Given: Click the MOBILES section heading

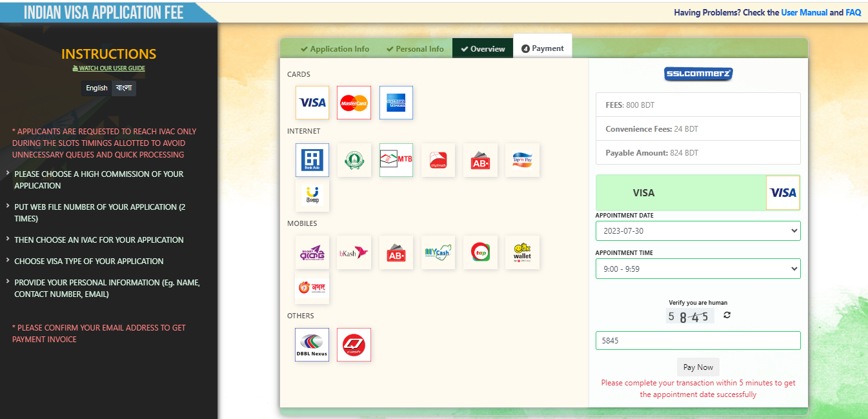Looking at the screenshot, I should (302, 223).
